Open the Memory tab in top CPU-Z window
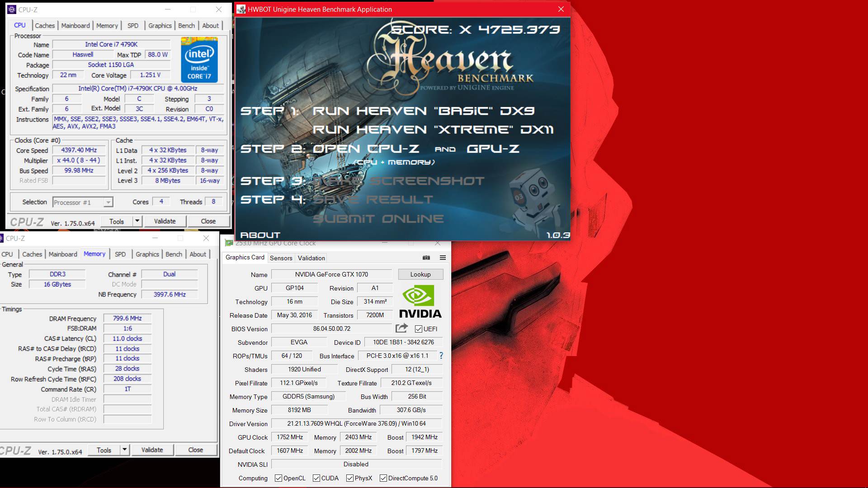The height and width of the screenshot is (488, 868). [x=107, y=26]
